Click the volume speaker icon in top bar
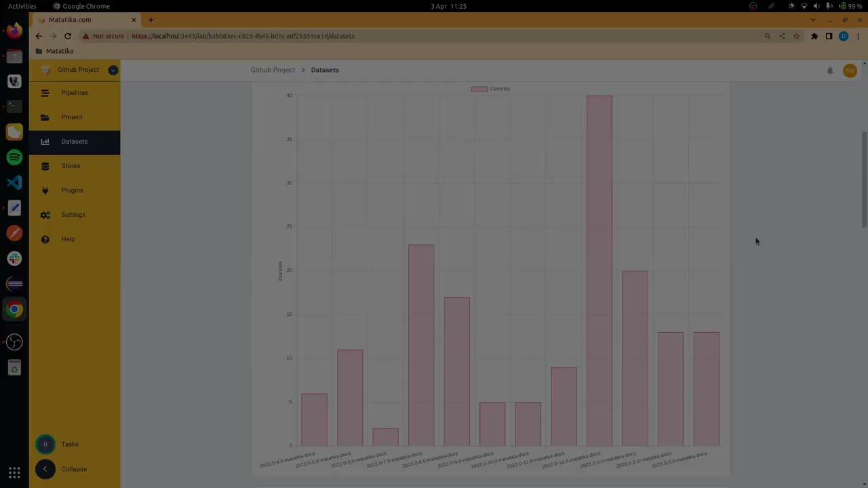 click(x=816, y=6)
